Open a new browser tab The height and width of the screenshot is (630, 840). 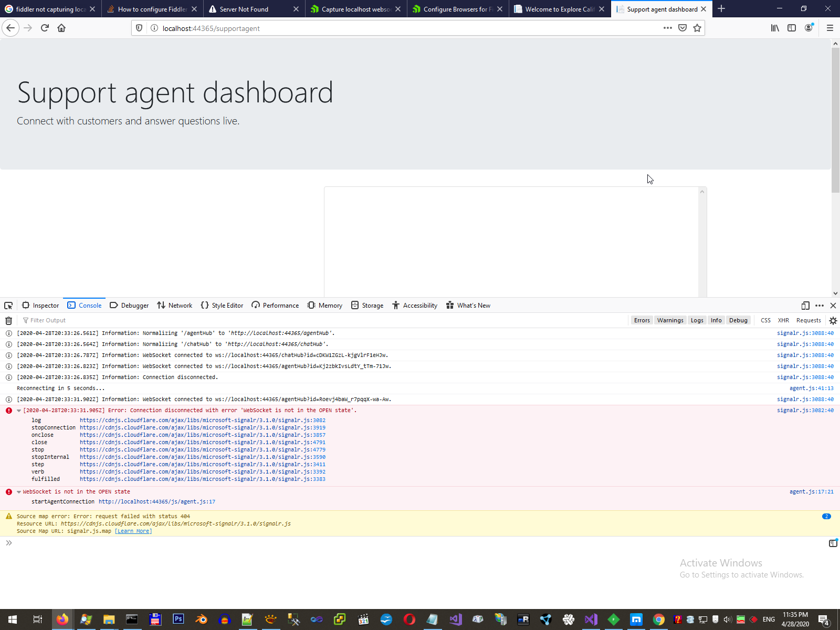721,9
